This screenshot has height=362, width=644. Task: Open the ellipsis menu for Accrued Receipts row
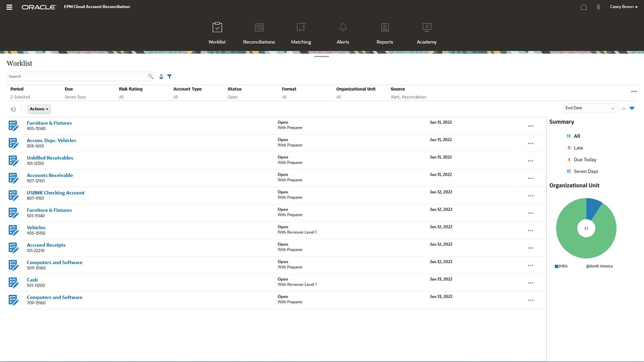(530, 248)
